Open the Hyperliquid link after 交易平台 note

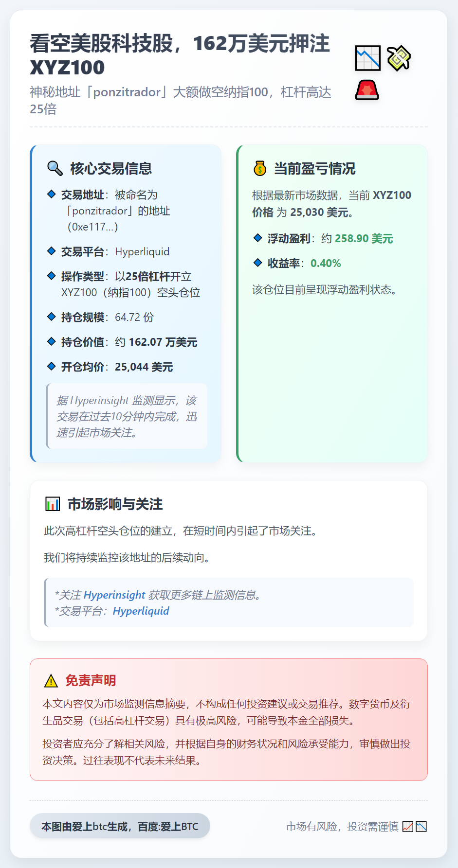[141, 611]
